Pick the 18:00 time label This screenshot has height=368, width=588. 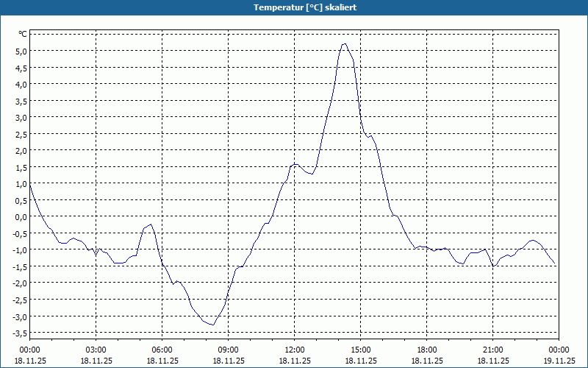coord(427,350)
